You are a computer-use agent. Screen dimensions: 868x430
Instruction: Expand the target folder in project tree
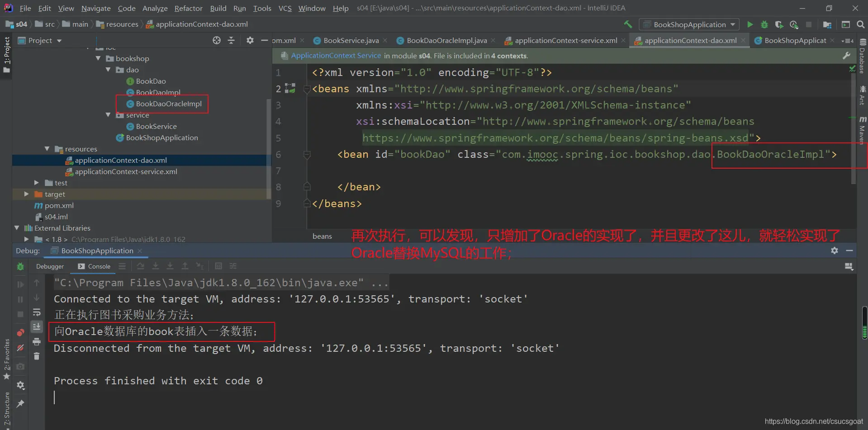[26, 194]
